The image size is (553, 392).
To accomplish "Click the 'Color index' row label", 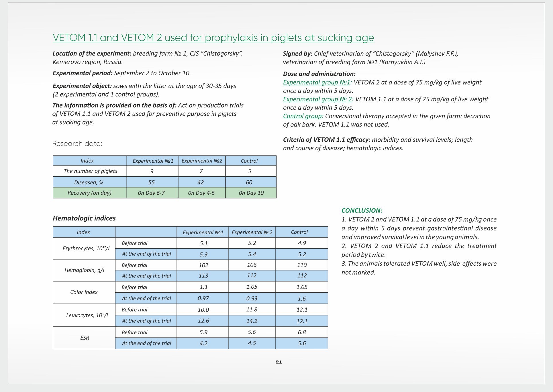I will pos(84,292).
